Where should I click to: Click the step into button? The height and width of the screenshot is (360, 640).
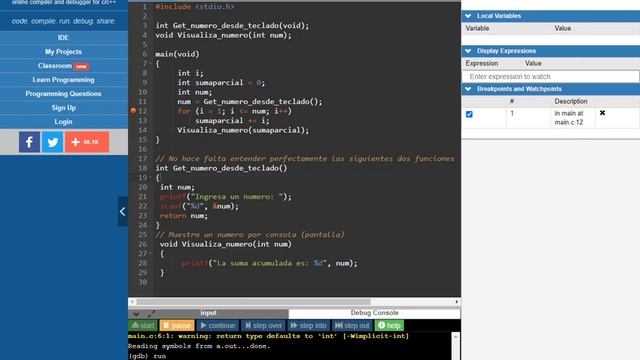pos(309,325)
